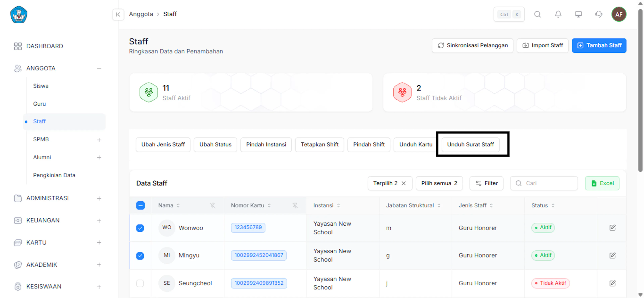
Task: Click the green Staff Aktif hexagon icon
Action: click(148, 92)
